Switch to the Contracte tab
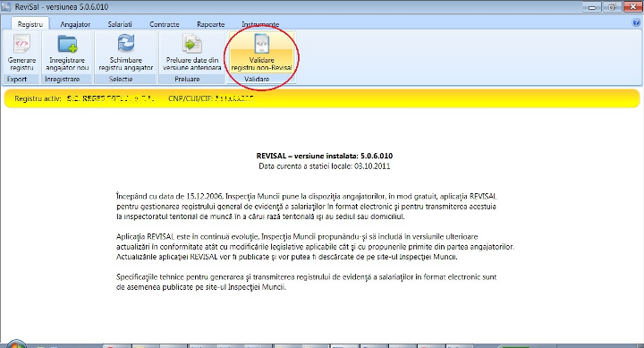Screen dimensions: 644x348 (x=165, y=24)
